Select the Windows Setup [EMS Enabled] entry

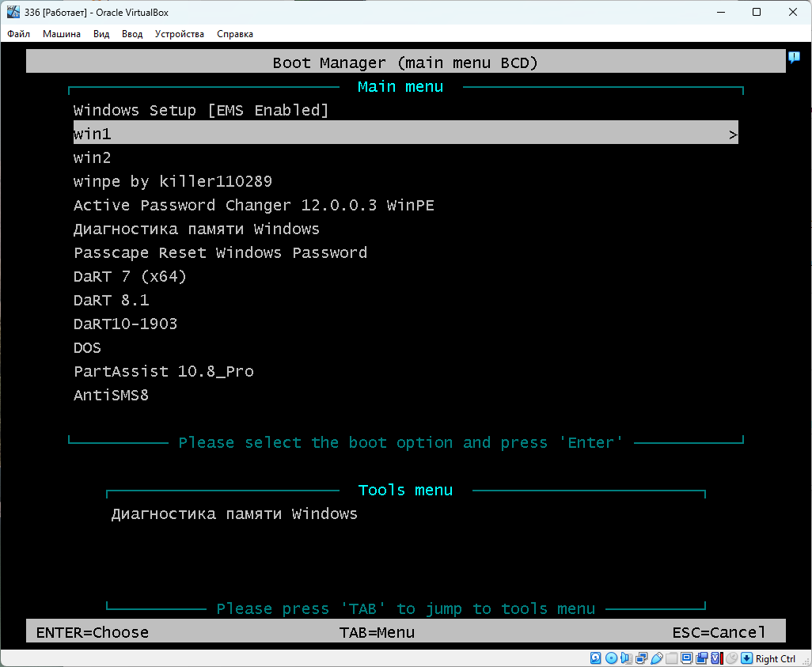(x=200, y=111)
